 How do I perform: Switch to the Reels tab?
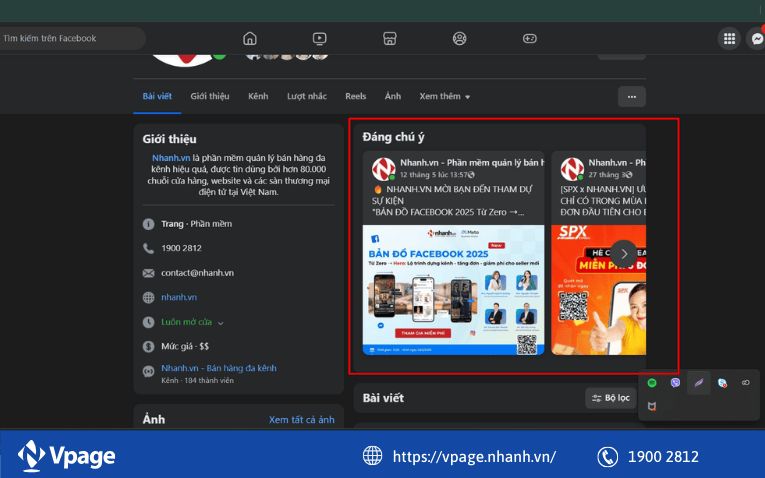tap(356, 96)
